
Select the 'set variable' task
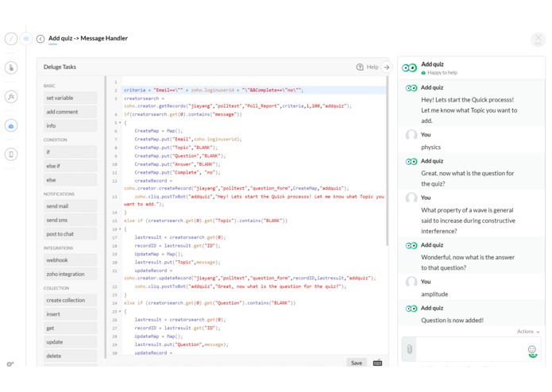click(x=70, y=98)
